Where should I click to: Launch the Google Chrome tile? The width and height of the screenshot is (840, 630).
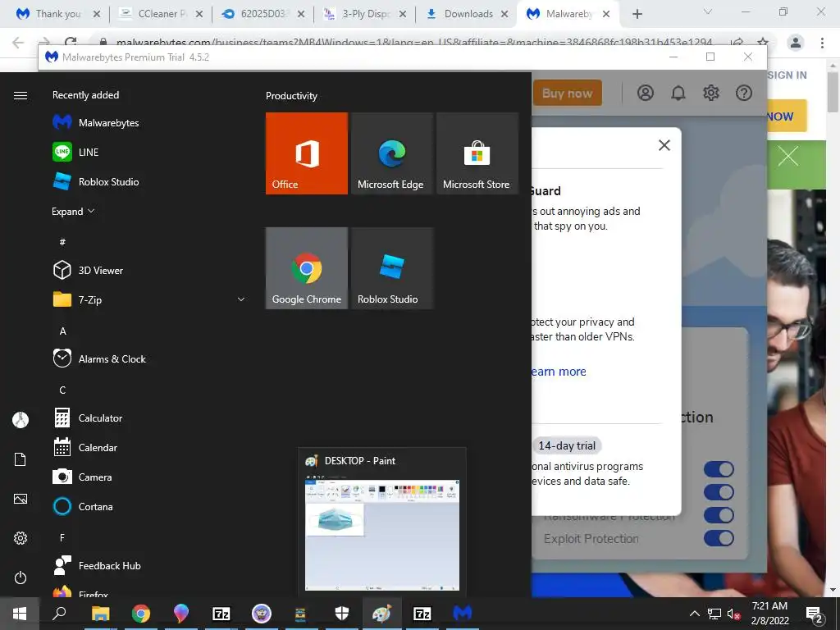click(x=307, y=268)
